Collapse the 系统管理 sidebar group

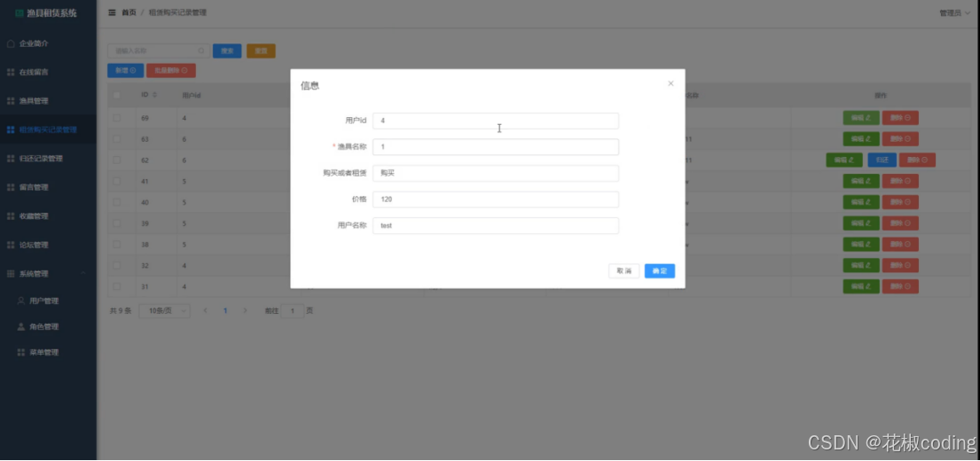(x=48, y=274)
